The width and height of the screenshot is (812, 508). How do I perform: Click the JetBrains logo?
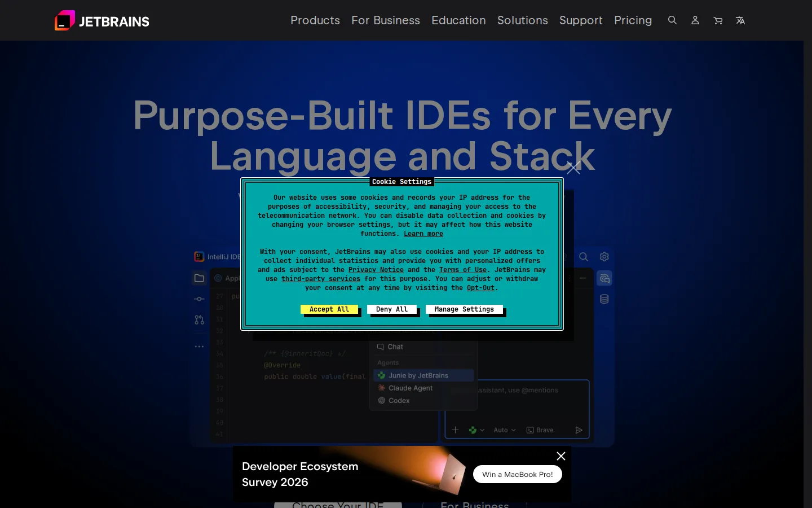(102, 20)
